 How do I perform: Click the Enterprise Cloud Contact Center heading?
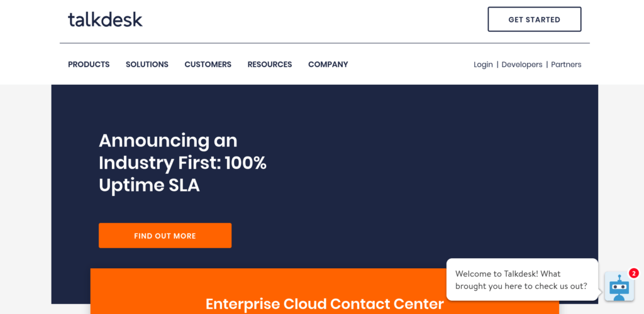[325, 304]
